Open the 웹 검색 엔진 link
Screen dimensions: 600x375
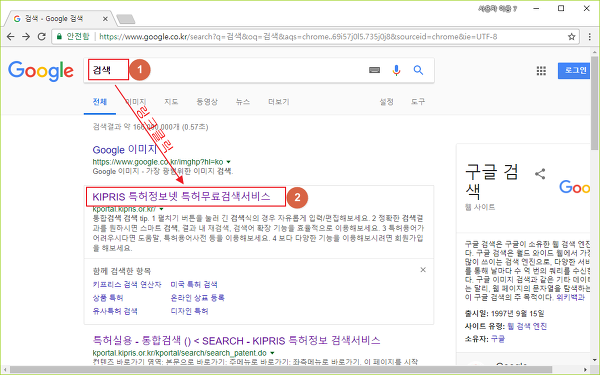[527, 326]
